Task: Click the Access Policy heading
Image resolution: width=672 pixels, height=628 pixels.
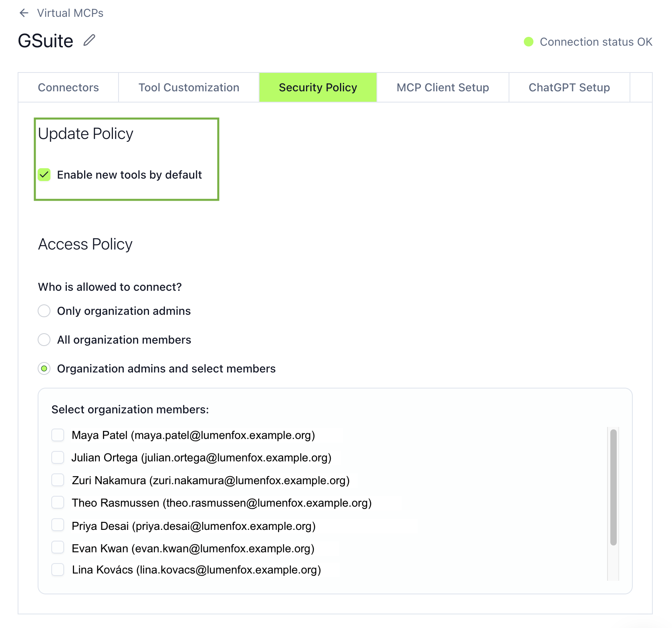Action: click(85, 244)
